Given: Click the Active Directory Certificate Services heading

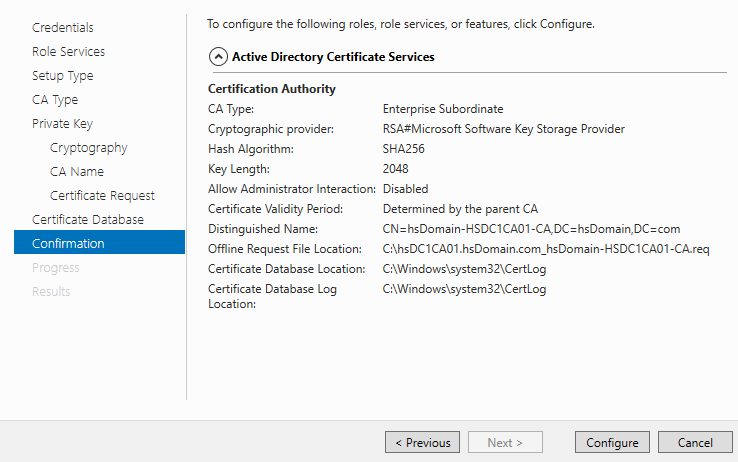Looking at the screenshot, I should point(333,57).
